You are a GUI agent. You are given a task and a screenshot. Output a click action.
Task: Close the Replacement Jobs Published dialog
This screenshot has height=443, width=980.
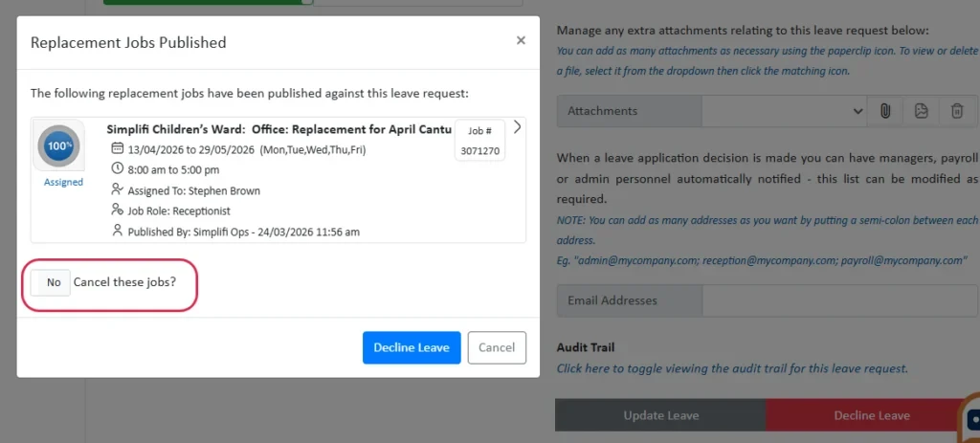521,40
